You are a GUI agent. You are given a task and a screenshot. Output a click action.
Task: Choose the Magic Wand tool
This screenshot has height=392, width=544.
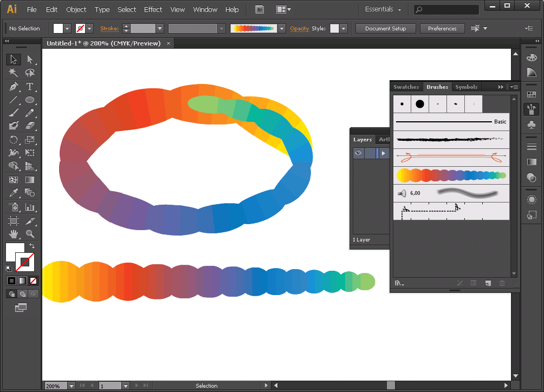point(14,73)
